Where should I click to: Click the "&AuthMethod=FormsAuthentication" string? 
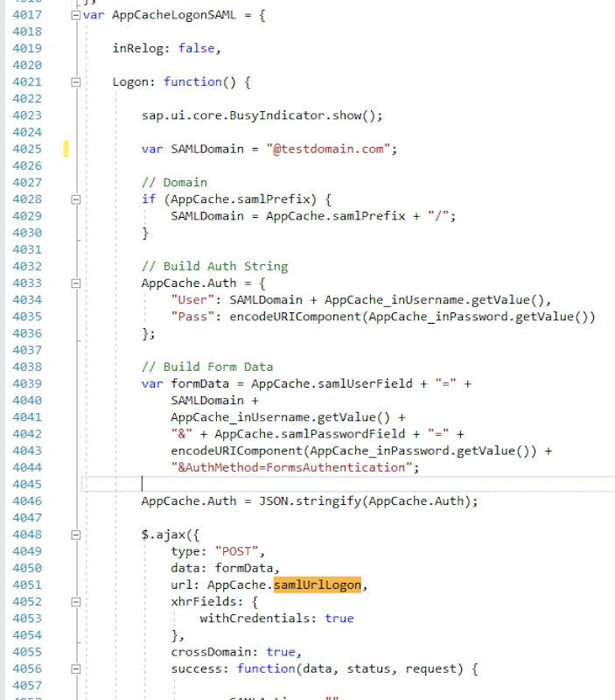click(291, 467)
